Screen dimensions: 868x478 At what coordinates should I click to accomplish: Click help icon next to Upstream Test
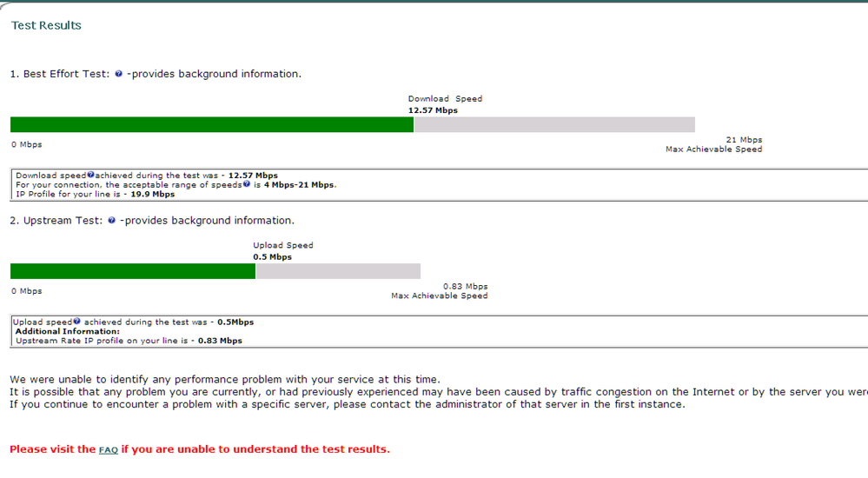112,221
